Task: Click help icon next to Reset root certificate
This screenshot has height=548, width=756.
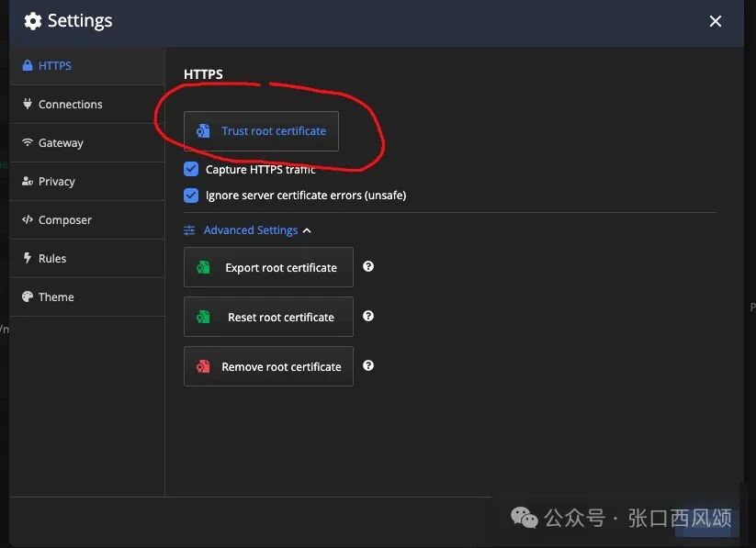Action: tap(368, 316)
